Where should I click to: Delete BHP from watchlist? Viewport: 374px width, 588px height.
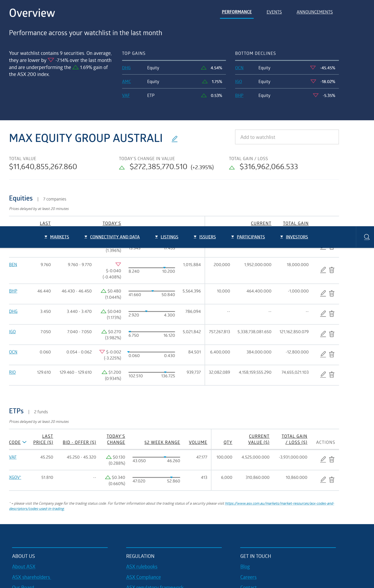pos(331,293)
